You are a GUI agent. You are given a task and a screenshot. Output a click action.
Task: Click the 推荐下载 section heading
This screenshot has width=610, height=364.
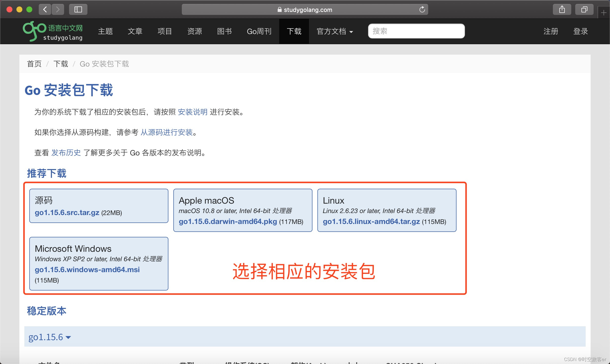[x=47, y=173]
